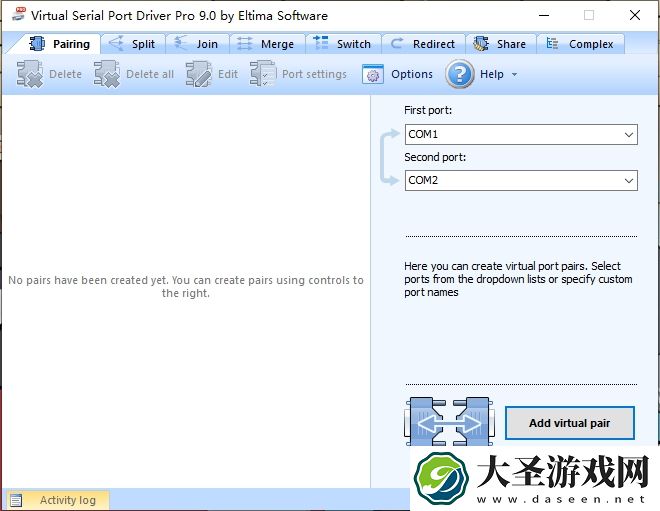This screenshot has height=511, width=660.
Task: Open Port settings from toolbar icon
Action: [263, 74]
